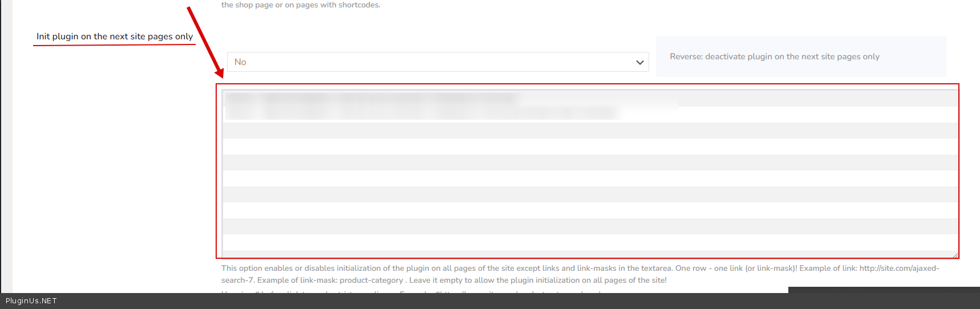Click the 'PluginUs.NET' text in the footer
Image resolution: width=980 pixels, height=309 pixels.
click(31, 301)
